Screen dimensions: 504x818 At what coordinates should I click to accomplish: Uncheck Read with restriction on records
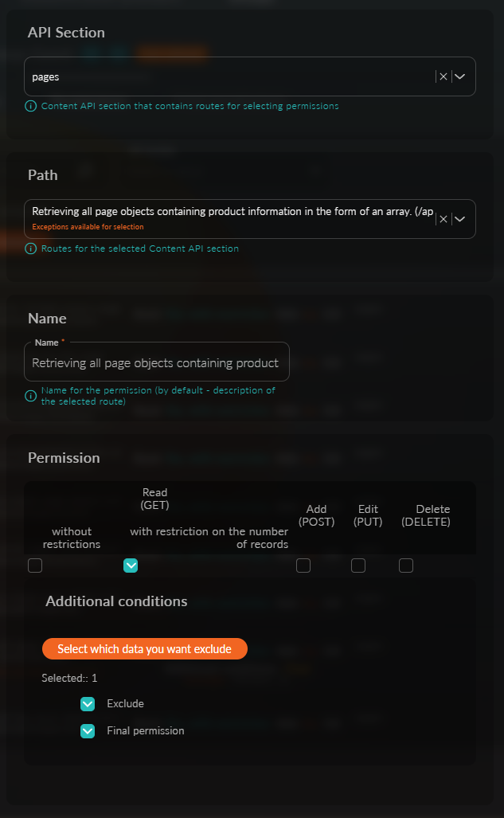tap(131, 566)
